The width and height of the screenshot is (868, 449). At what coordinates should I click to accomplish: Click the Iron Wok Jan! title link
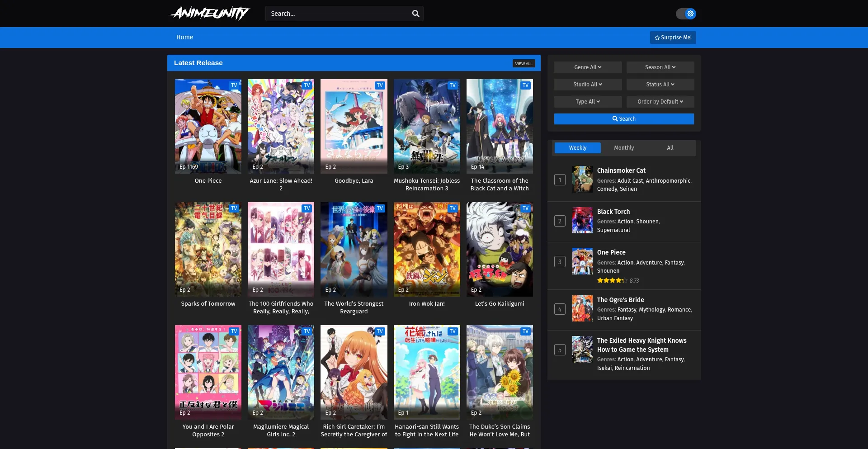click(x=427, y=304)
